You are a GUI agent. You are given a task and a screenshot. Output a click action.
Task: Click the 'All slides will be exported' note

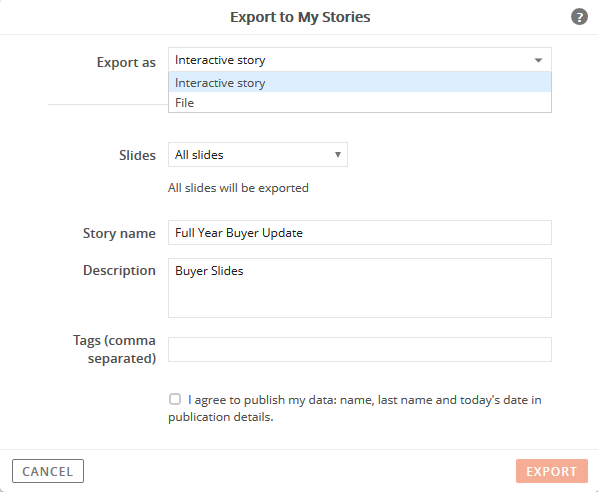pos(238,188)
